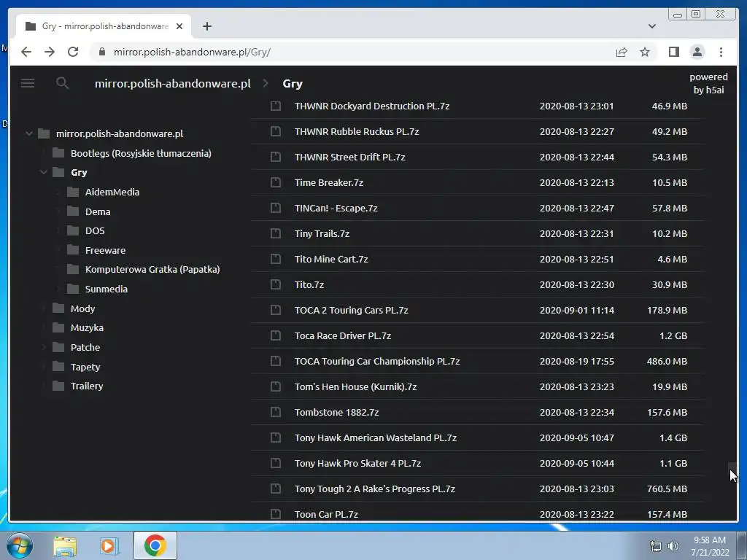
Task: Share this page via share icon
Action: tap(622, 52)
